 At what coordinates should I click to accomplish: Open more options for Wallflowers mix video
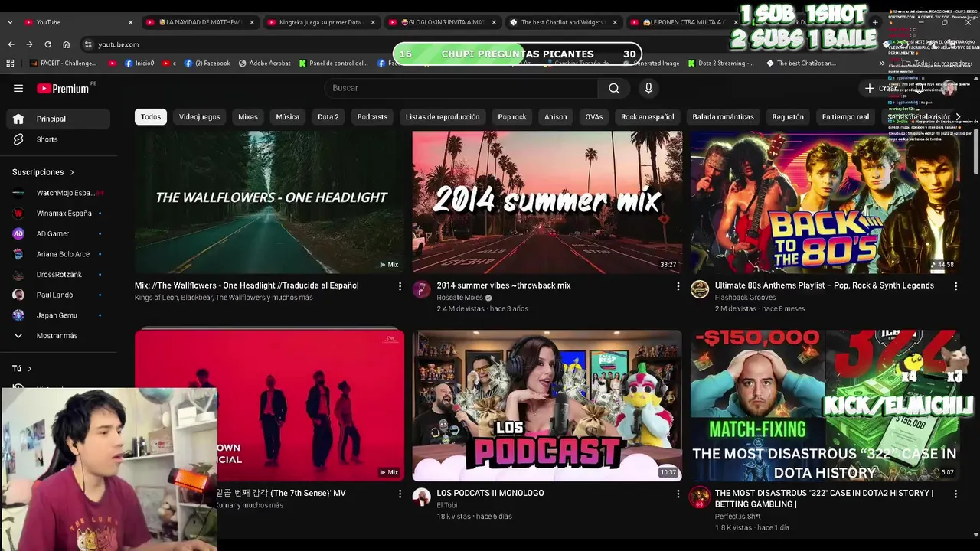400,286
